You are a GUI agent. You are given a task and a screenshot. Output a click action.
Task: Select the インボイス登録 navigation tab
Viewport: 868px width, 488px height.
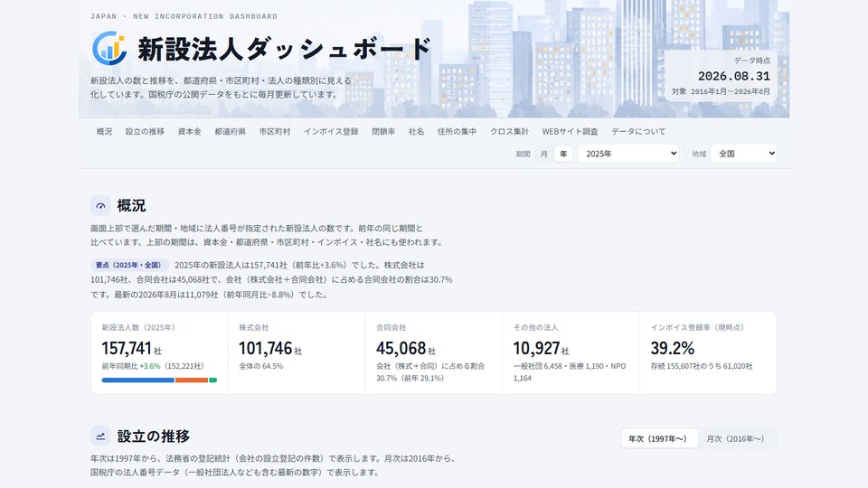tap(331, 132)
